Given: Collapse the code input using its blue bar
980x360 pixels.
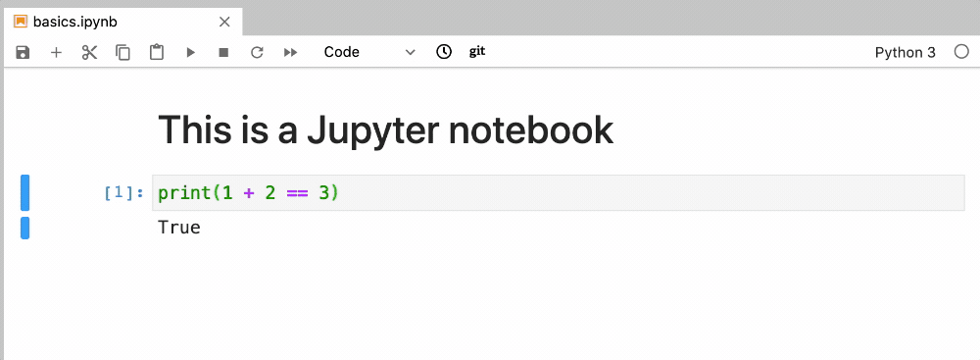Looking at the screenshot, I should [x=25, y=193].
